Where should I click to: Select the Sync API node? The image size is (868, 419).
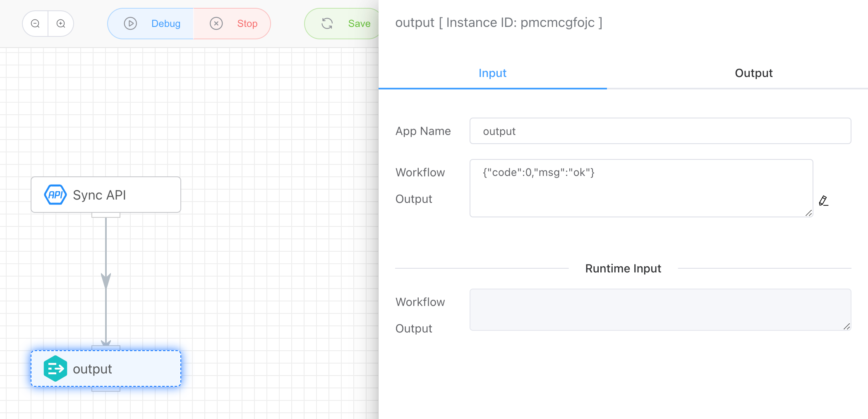coord(106,195)
